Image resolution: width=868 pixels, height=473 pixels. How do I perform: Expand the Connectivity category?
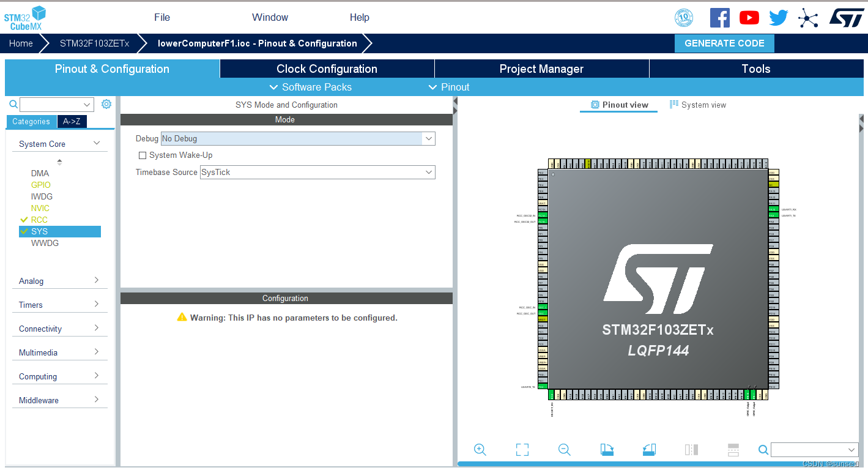[x=59, y=329]
